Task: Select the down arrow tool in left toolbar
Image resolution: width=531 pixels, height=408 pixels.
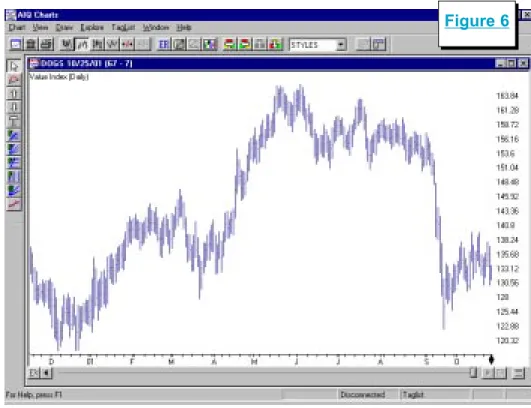Action: (x=14, y=107)
